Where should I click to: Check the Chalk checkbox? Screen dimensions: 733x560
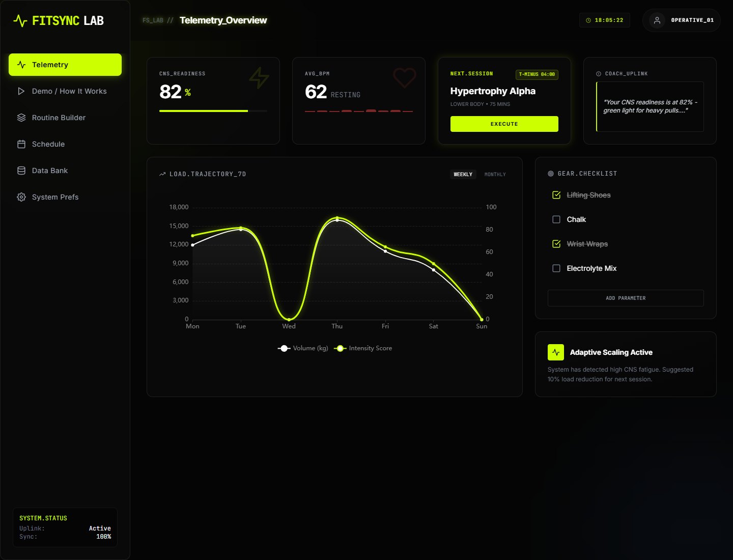pos(556,219)
